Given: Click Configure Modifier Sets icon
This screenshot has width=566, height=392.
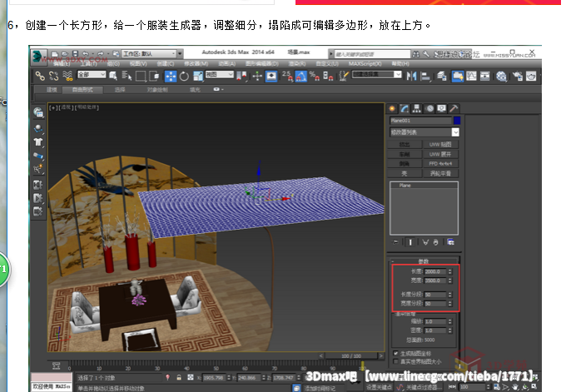Looking at the screenshot, I should (x=451, y=242).
